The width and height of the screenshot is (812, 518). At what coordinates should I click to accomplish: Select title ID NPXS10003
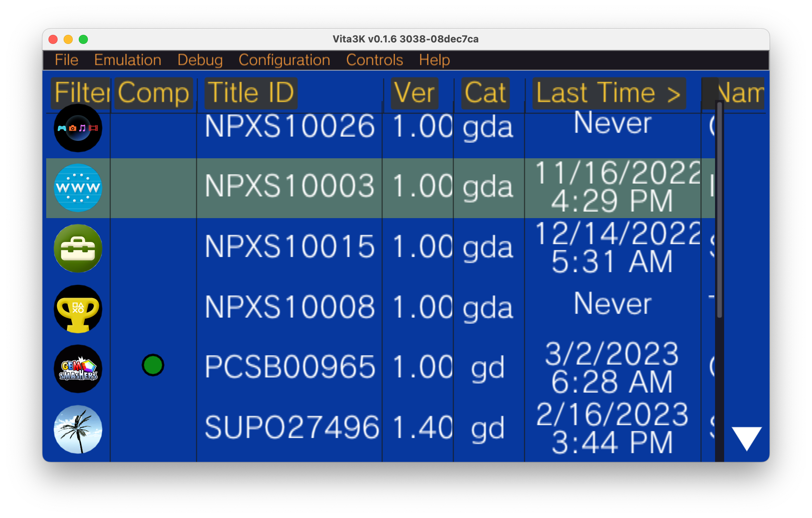[290, 186]
